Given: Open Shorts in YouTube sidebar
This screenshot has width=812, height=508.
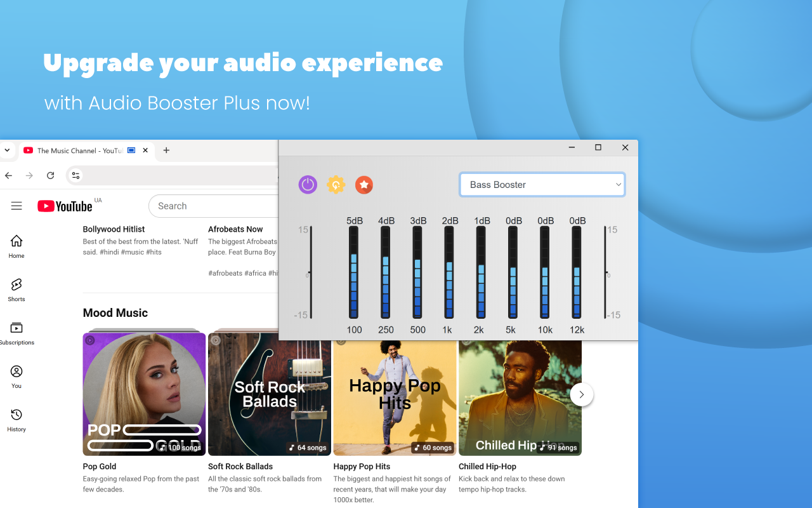Looking at the screenshot, I should [16, 290].
